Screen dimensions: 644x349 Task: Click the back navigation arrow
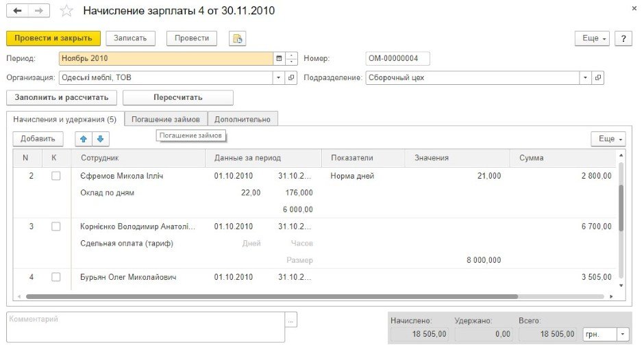pyautogui.click(x=17, y=11)
